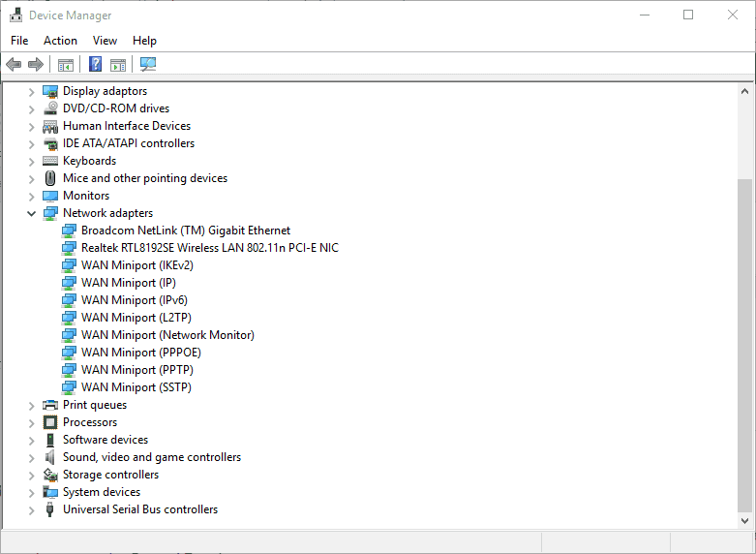Image resolution: width=756 pixels, height=554 pixels.
Task: Click the Human Interface Devices icon
Action: (x=50, y=126)
